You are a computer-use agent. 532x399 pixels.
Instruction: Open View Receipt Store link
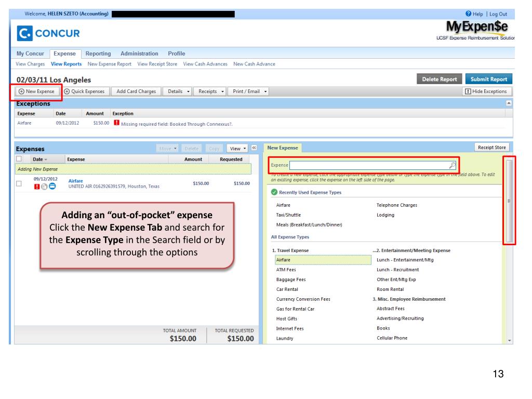coord(157,64)
